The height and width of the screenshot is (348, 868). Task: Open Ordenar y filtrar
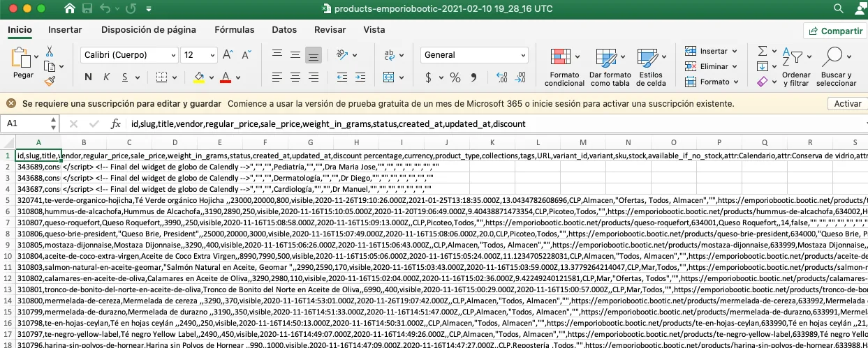(x=795, y=67)
